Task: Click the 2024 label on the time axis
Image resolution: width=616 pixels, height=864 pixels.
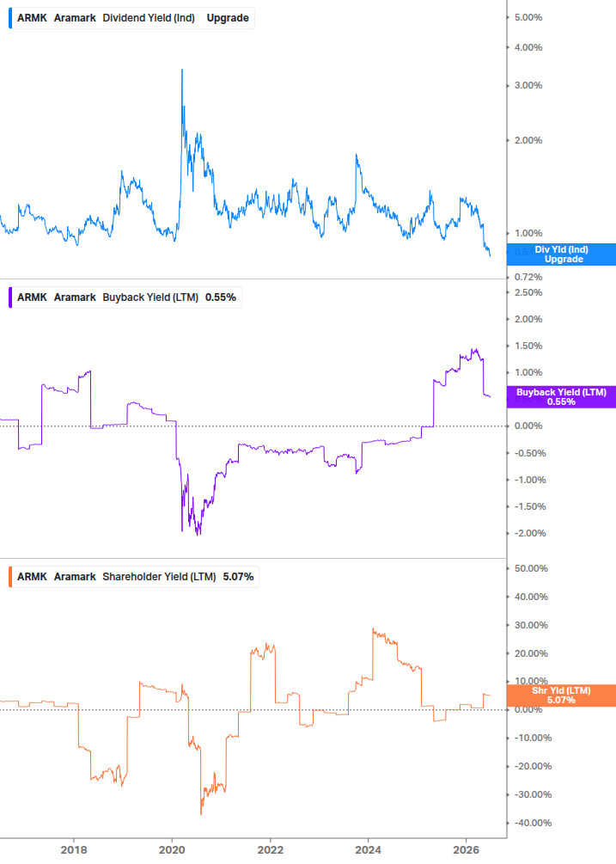Action: [x=368, y=849]
